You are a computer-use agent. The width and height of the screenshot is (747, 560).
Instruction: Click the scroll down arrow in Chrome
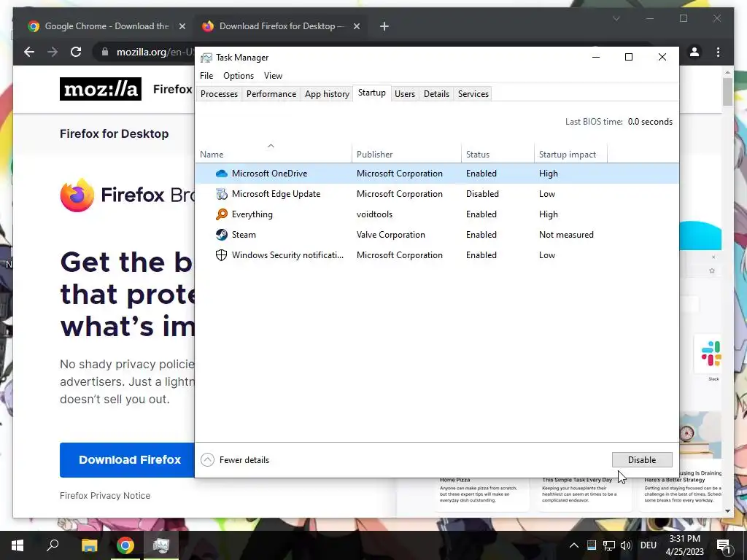pyautogui.click(x=727, y=511)
